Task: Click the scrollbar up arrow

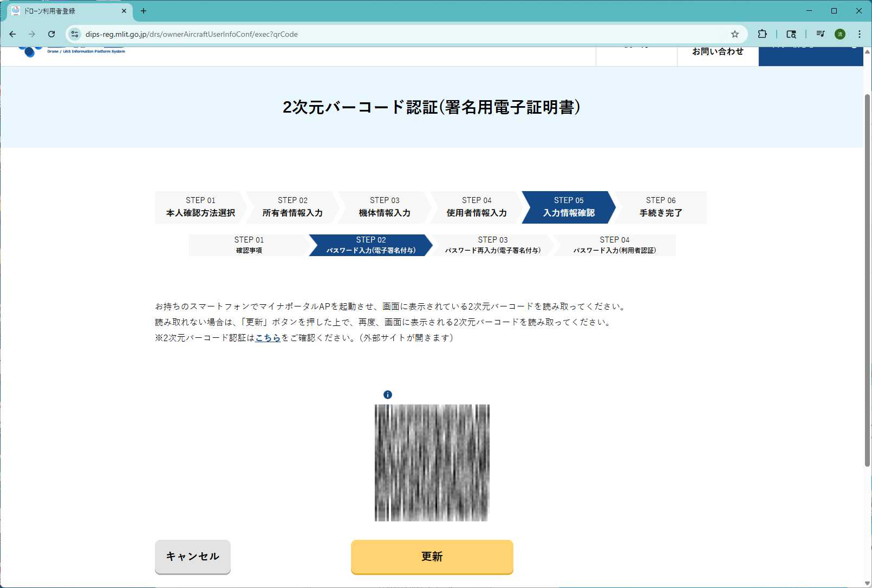Action: click(x=867, y=52)
